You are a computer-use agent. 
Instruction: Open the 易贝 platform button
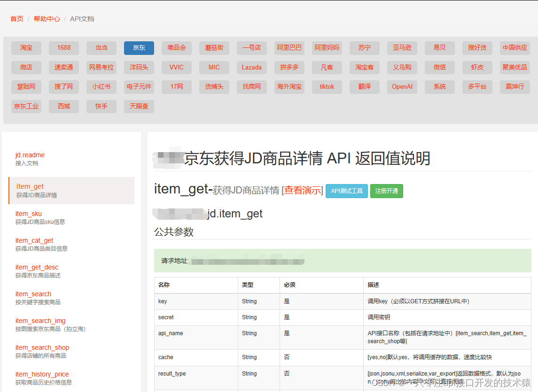click(x=439, y=48)
